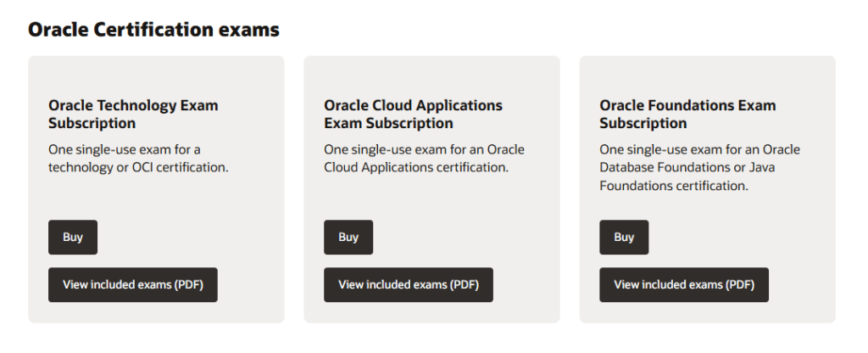This screenshot has height=353, width=868.
Task: Click the Database Foundations or Java description
Action: click(699, 167)
